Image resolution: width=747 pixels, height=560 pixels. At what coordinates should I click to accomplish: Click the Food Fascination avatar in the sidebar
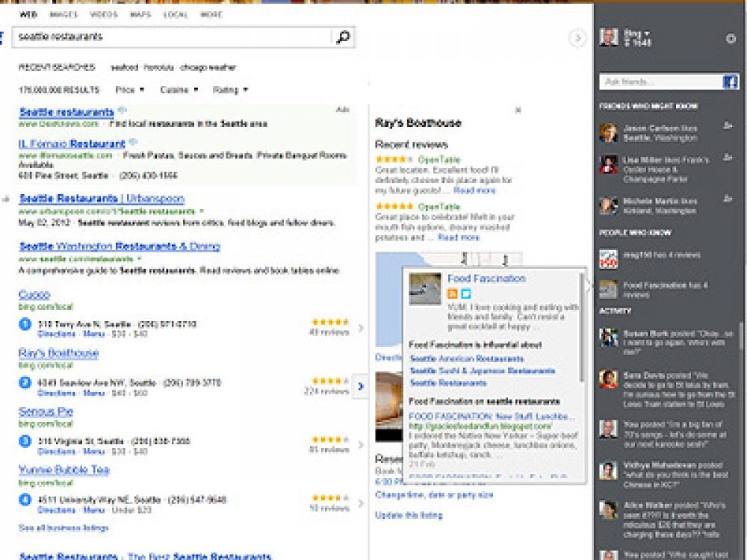pos(608,289)
